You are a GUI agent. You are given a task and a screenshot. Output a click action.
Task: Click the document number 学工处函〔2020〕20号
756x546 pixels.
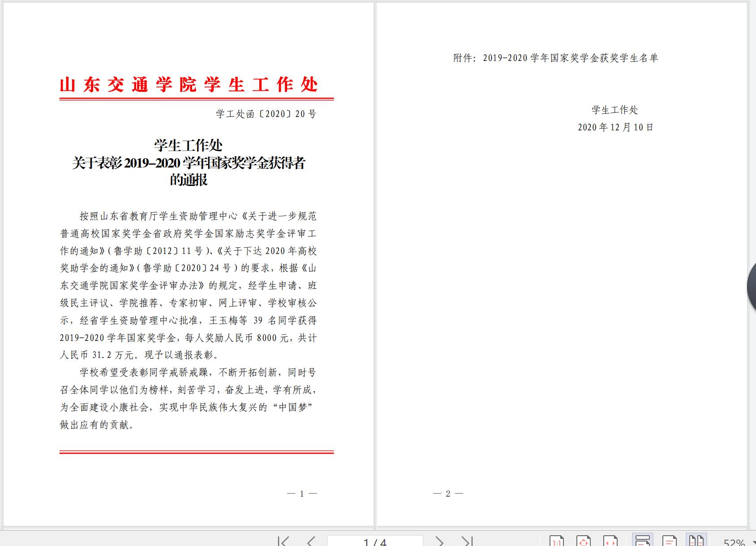click(266, 114)
